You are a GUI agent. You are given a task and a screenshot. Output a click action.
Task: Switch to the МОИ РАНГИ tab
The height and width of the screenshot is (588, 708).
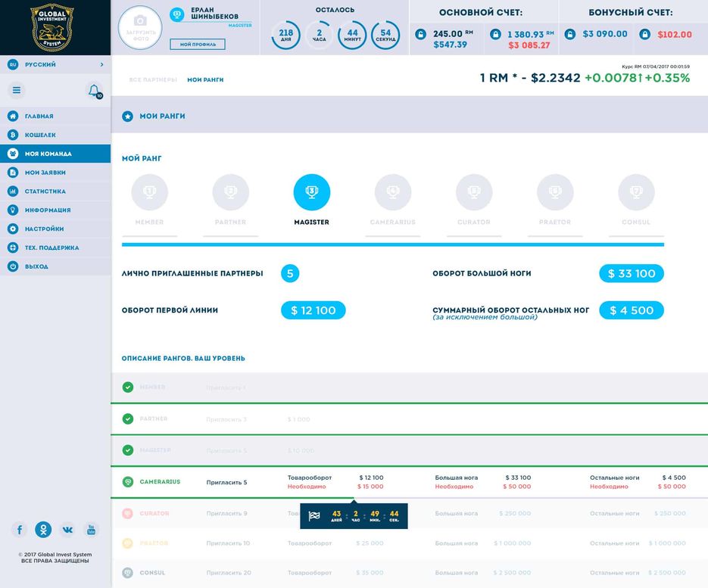[205, 80]
